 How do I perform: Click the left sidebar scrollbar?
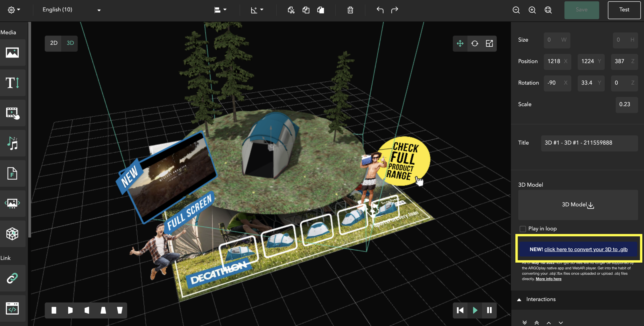pyautogui.click(x=30, y=130)
